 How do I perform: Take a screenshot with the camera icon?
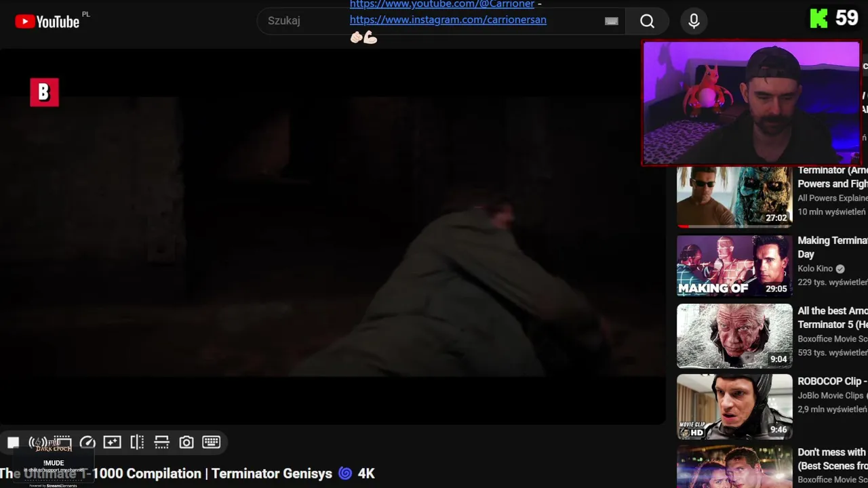pos(186,443)
